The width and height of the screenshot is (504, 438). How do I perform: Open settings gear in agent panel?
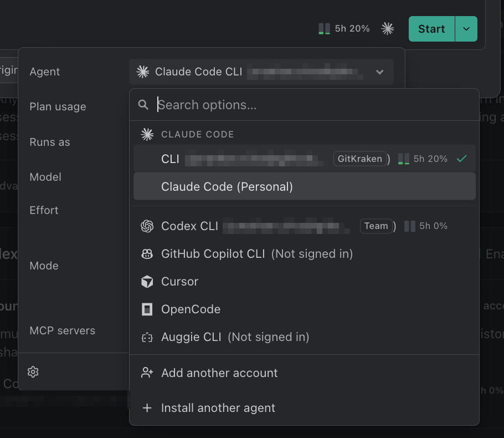click(x=33, y=371)
